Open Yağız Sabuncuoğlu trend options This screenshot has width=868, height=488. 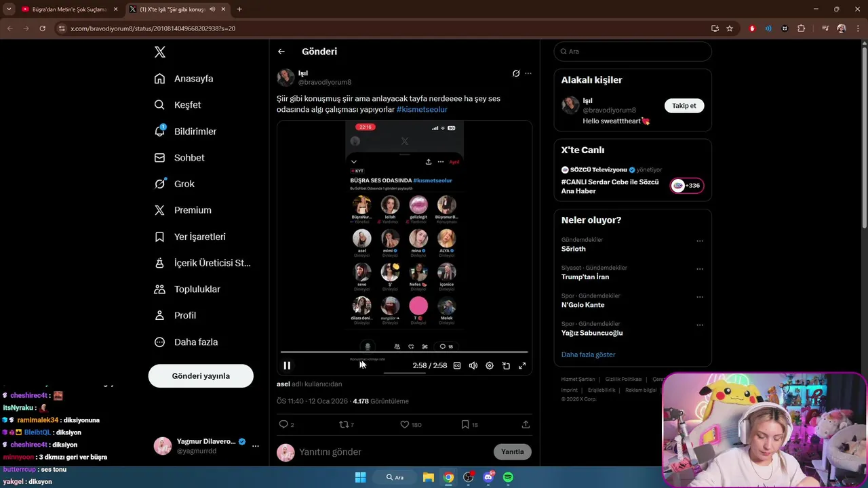(700, 325)
